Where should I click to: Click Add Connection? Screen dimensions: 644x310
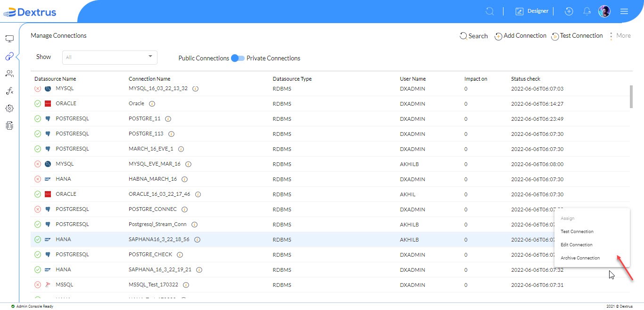click(x=520, y=36)
